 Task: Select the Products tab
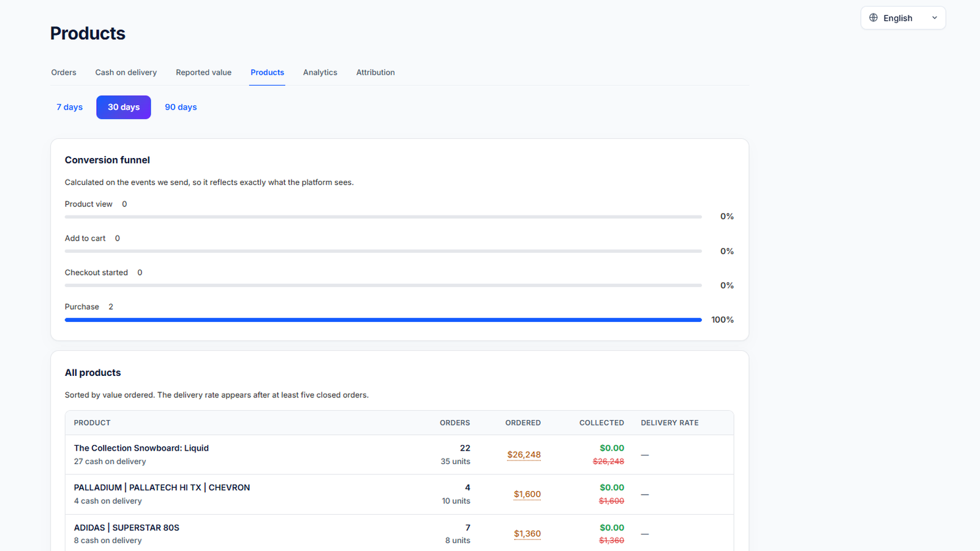point(267,72)
